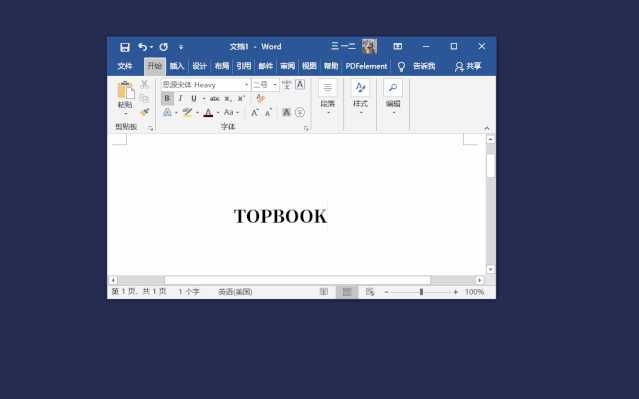Switch to the PDFelement tab

(366, 66)
